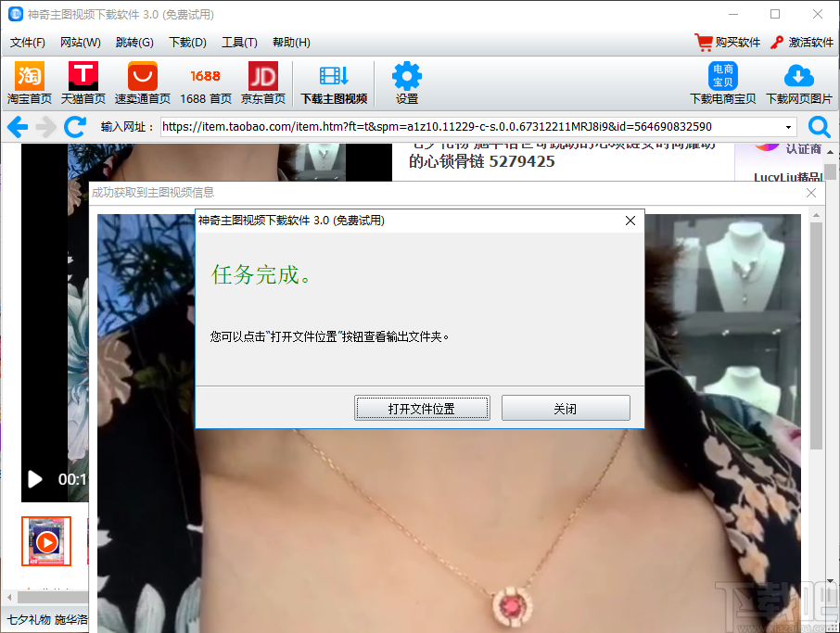Open the 帮助(H) menu
840x633 pixels.
pos(291,42)
